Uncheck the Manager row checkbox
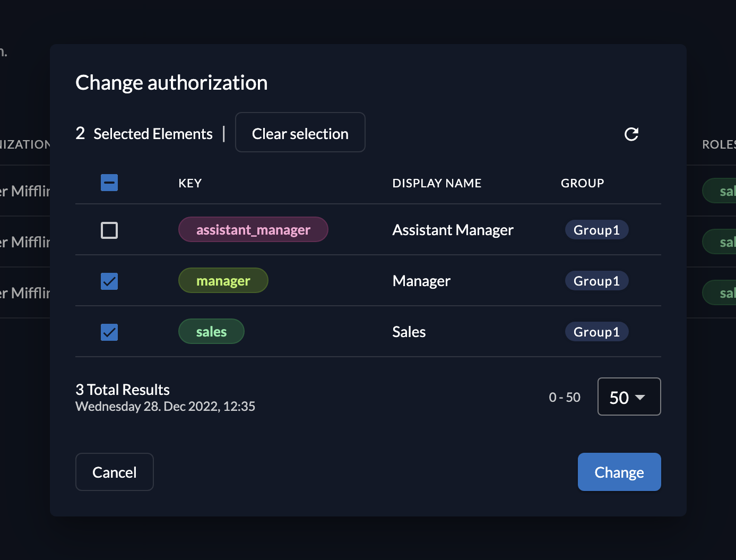 point(109,281)
